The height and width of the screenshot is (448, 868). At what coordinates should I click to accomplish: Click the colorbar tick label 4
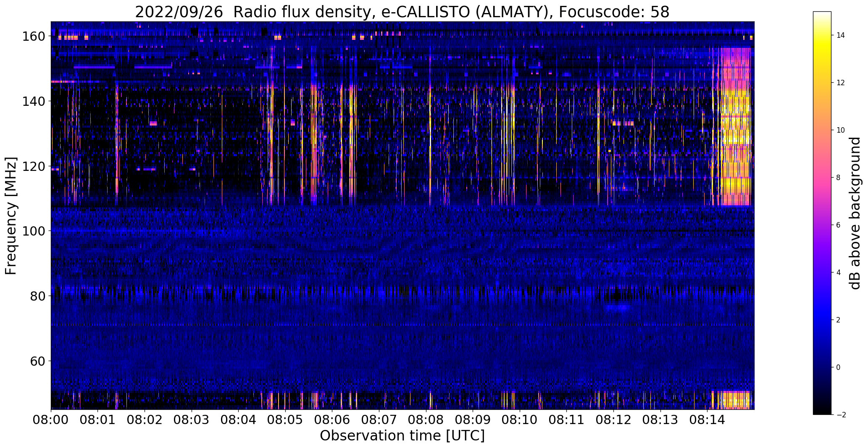[839, 272]
